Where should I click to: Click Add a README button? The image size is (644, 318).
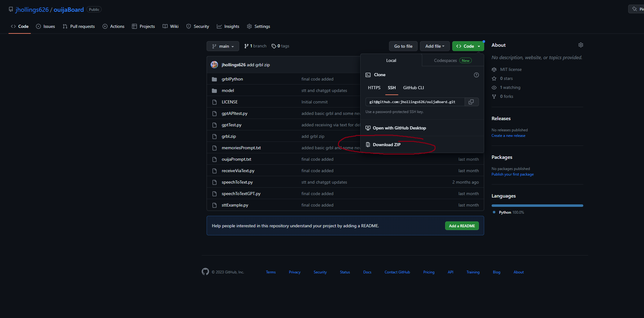point(462,226)
